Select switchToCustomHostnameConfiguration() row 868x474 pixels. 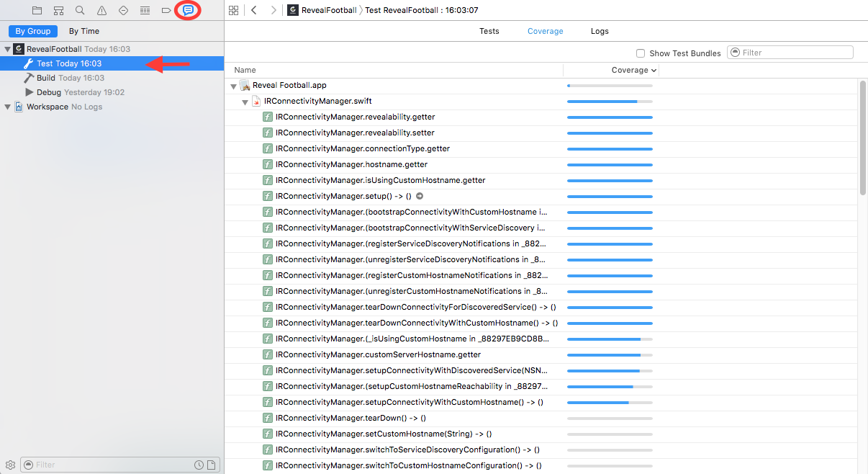541,465
